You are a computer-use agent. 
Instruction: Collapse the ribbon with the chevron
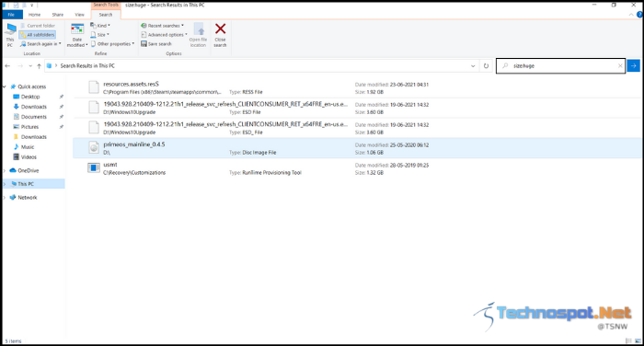point(631,15)
